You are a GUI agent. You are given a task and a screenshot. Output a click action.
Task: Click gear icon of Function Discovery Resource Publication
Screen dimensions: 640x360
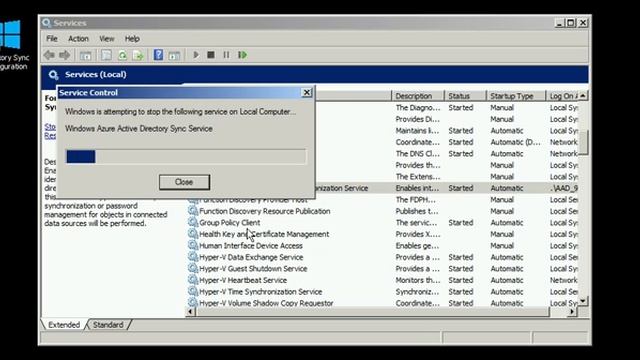(193, 211)
